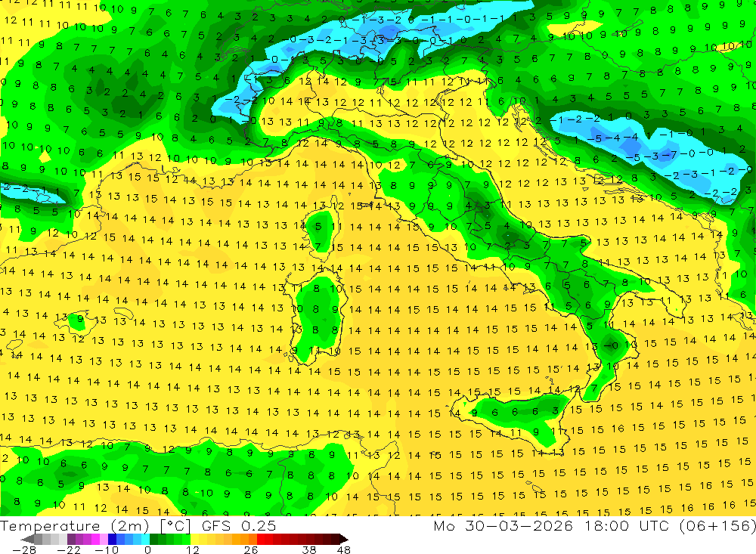This screenshot has width=756, height=554.
Task: Click the '12' legend value under the color bar
Action: click(x=193, y=549)
